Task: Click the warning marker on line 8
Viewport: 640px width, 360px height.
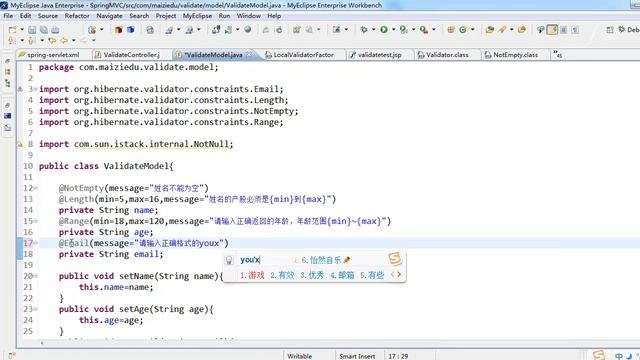Action: tap(20, 144)
